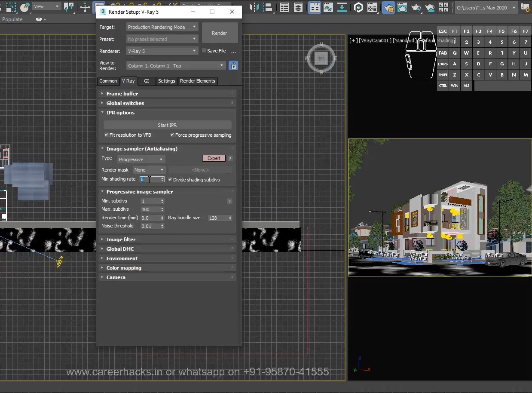Enable Save File for rendering
The image size is (532, 393).
click(204, 50)
